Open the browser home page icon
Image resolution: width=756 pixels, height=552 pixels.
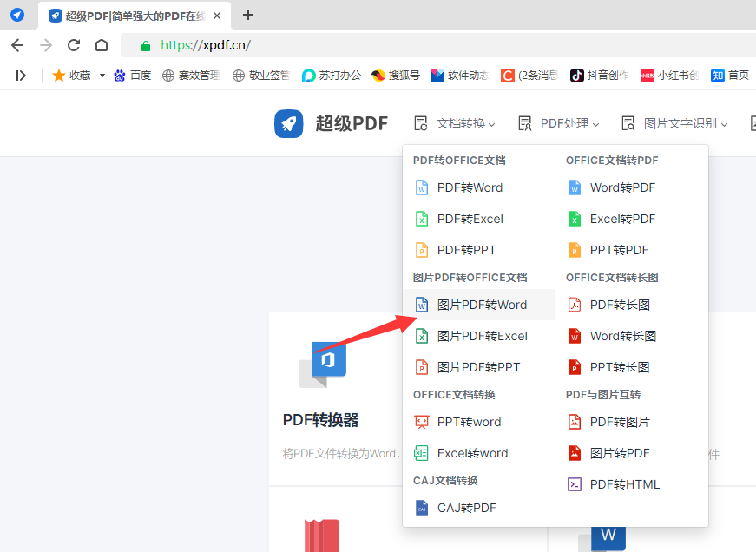tap(102, 45)
